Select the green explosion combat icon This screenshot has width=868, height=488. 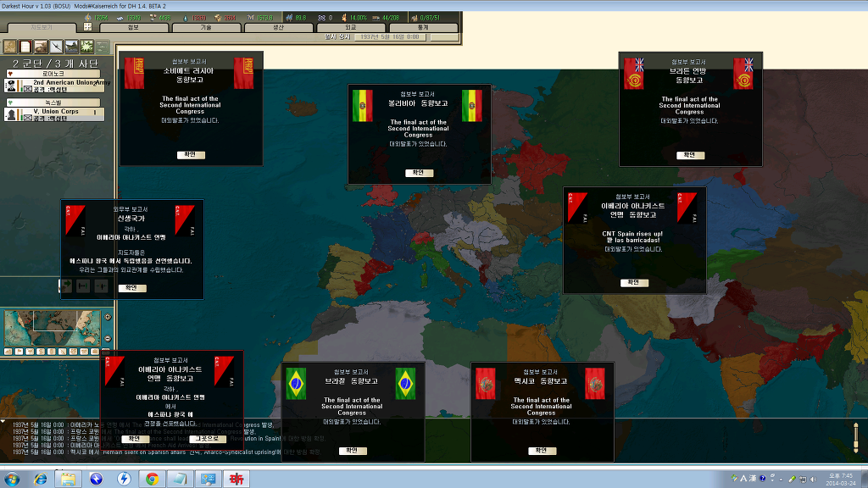pos(87,47)
